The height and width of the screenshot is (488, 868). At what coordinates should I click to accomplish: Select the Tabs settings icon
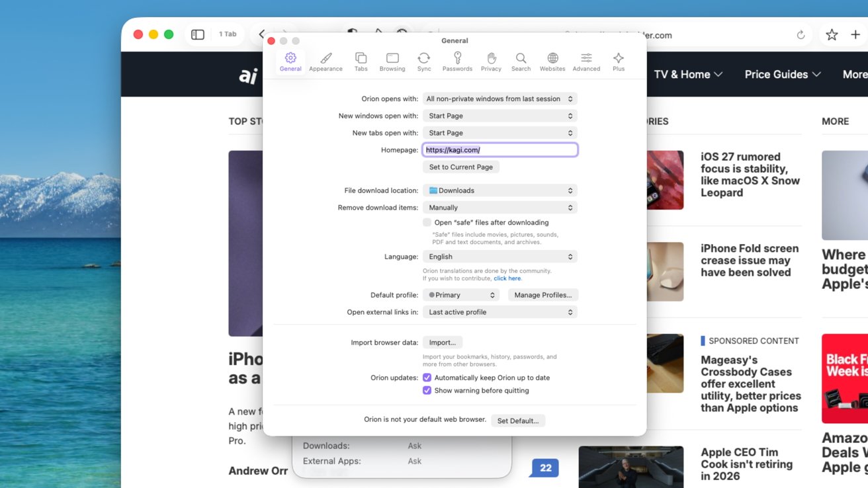click(361, 61)
